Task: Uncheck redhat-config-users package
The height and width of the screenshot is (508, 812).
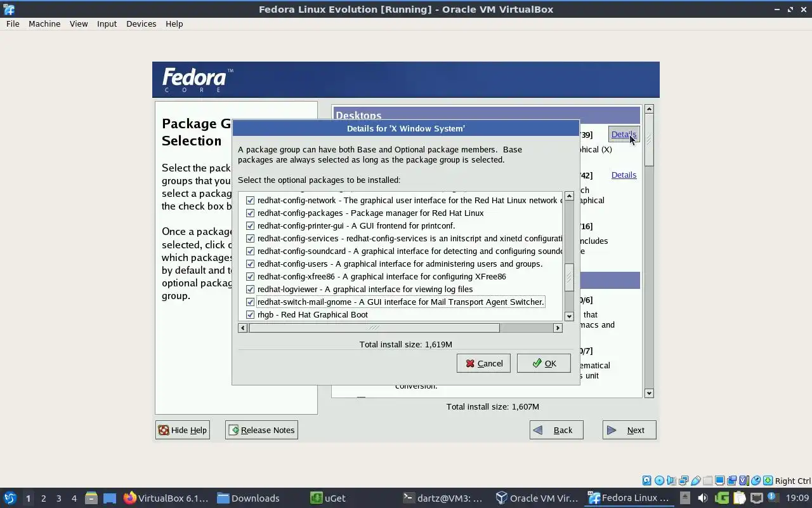Action: tap(250, 264)
